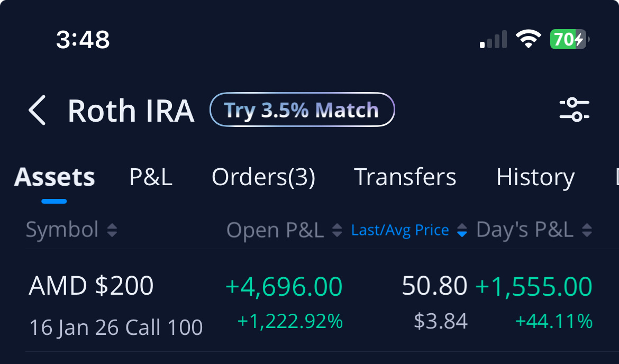This screenshot has height=364, width=619.
Task: Open the filter settings sliders icon
Action: point(575,110)
